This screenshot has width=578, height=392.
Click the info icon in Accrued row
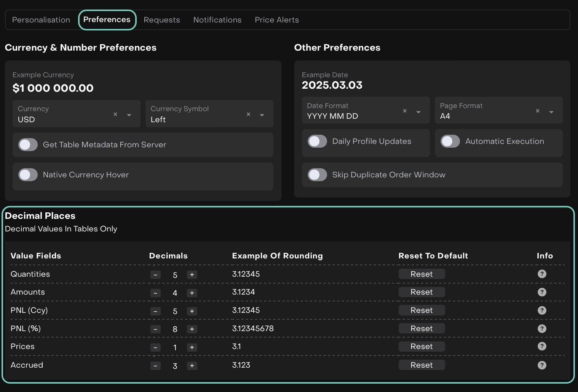click(542, 365)
